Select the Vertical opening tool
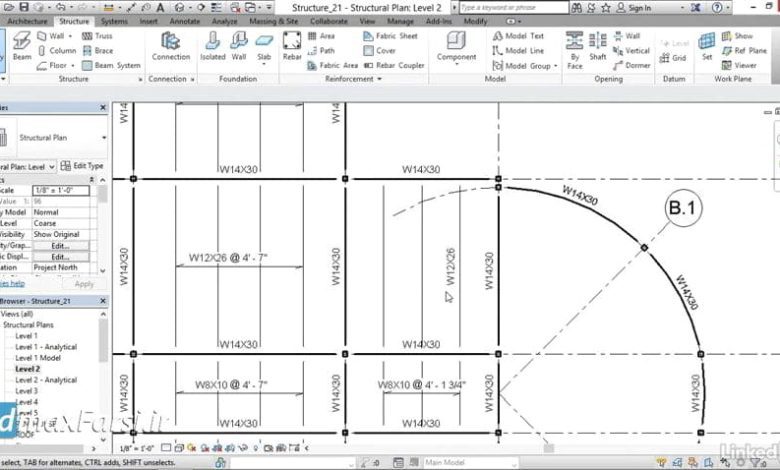This screenshot has height=470, width=780. coord(631,51)
